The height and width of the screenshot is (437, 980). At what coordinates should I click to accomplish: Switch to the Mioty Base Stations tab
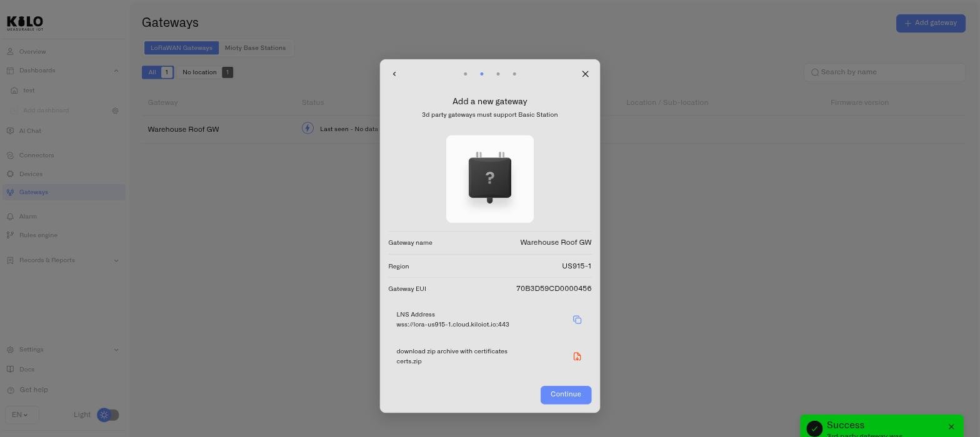[x=255, y=48]
